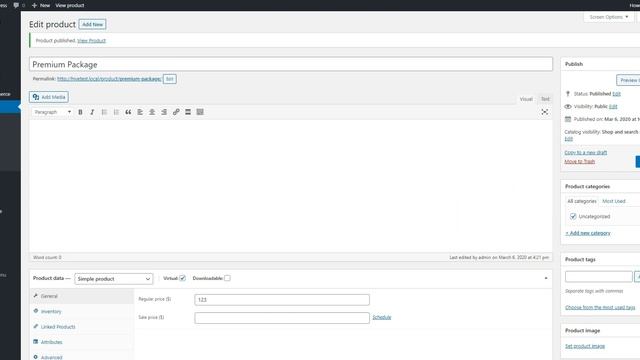Open the Linked Products tab
The image size is (640, 360).
[82, 327]
